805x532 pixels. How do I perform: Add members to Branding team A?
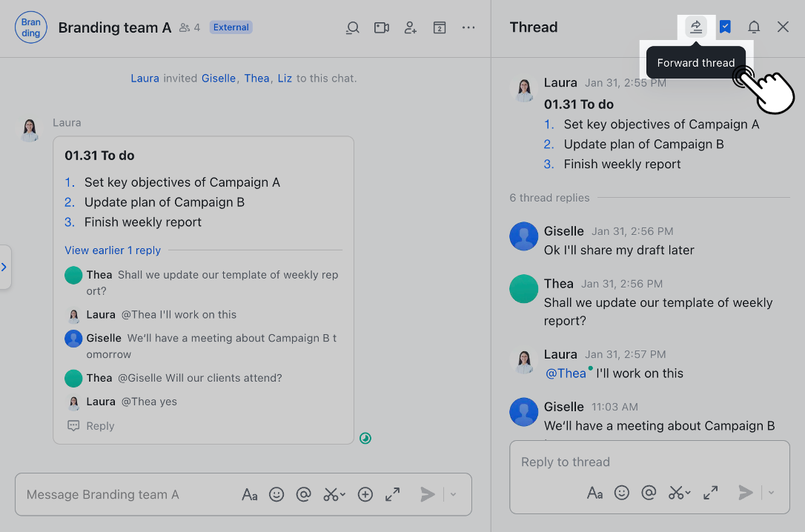(x=411, y=27)
